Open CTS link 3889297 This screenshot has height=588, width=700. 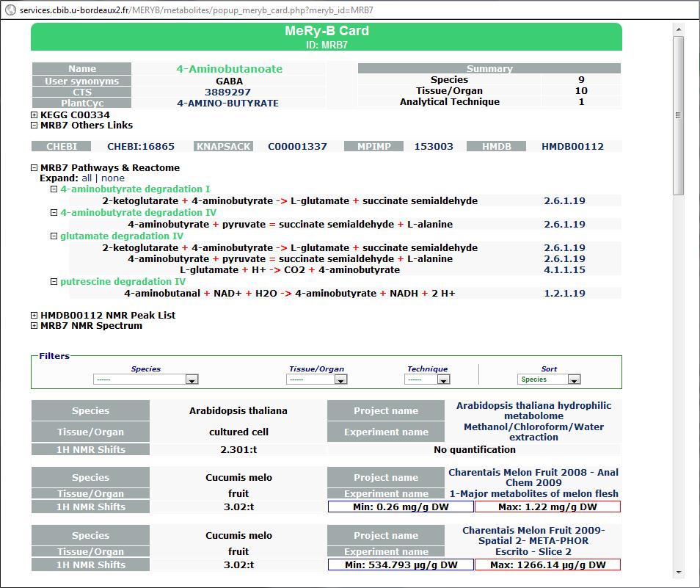coord(227,92)
